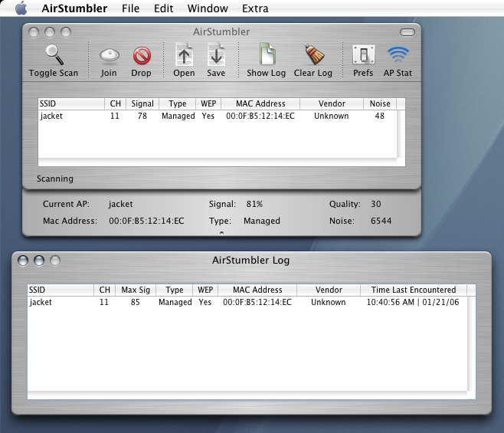Show the AirStumbler log window
Screen dimensions: 504x433
click(266, 56)
